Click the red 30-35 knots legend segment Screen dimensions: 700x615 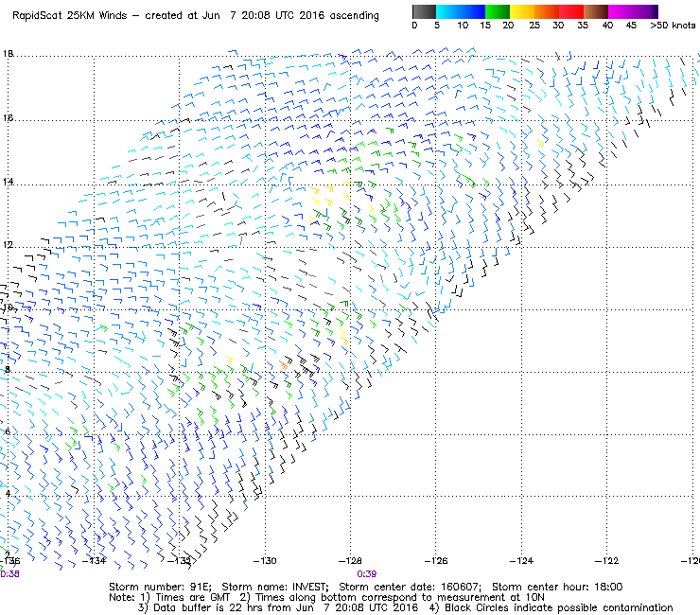click(x=571, y=11)
